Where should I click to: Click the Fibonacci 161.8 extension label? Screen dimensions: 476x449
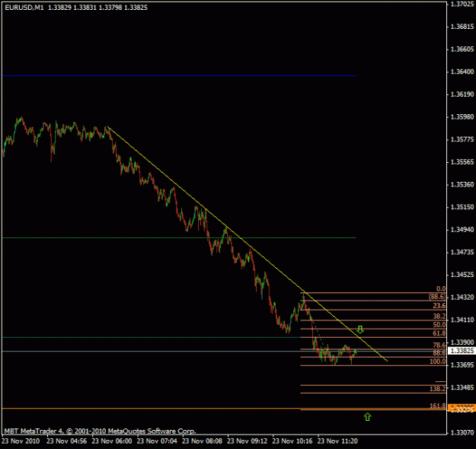click(438, 406)
